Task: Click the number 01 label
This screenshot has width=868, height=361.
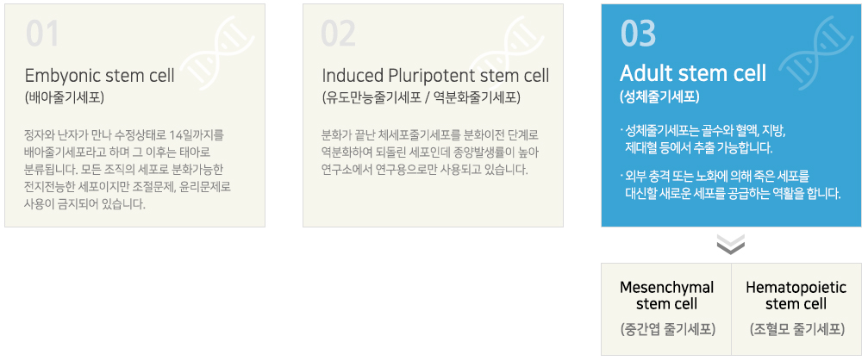Action: tap(42, 34)
